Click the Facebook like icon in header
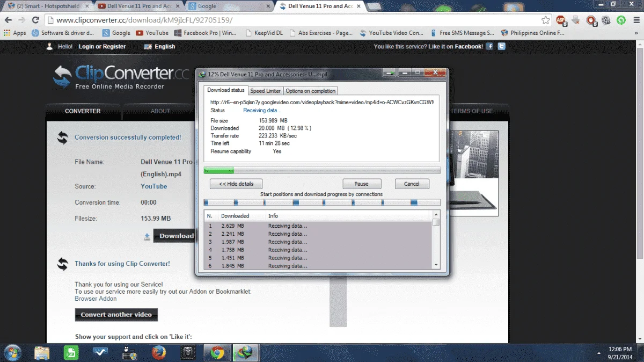 (489, 47)
